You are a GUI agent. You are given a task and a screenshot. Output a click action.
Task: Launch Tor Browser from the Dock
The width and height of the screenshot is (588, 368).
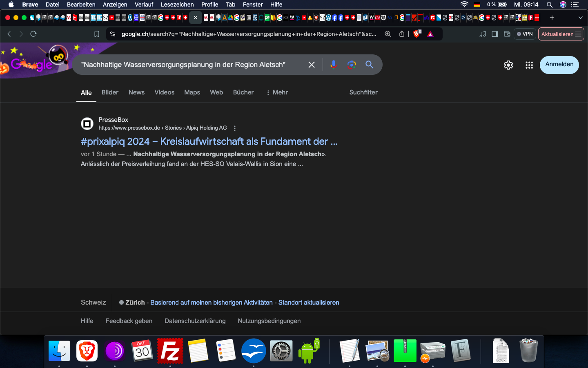(x=115, y=351)
